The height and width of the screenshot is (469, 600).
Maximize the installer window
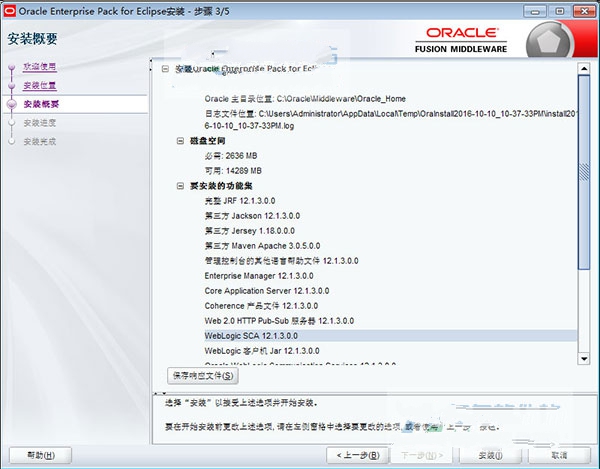559,11
